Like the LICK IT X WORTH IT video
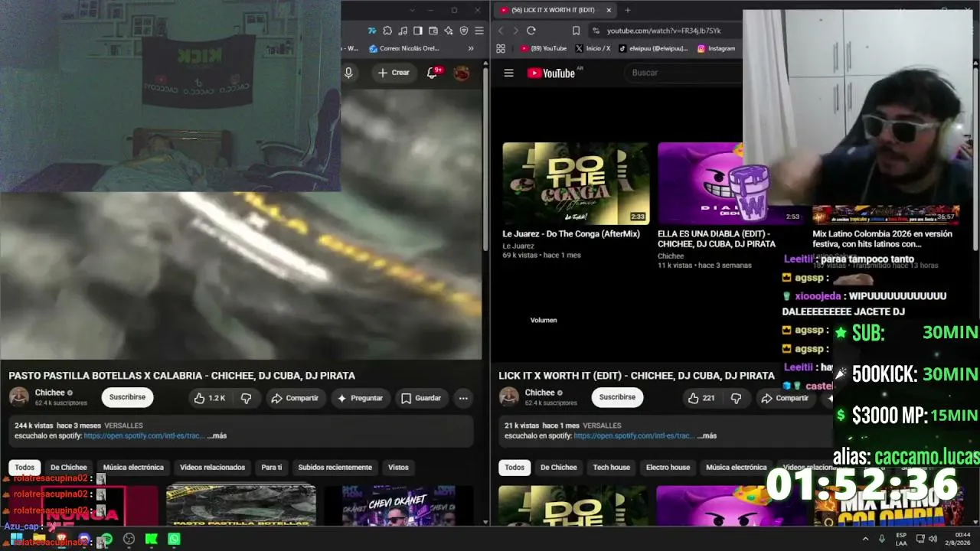 [x=701, y=398]
